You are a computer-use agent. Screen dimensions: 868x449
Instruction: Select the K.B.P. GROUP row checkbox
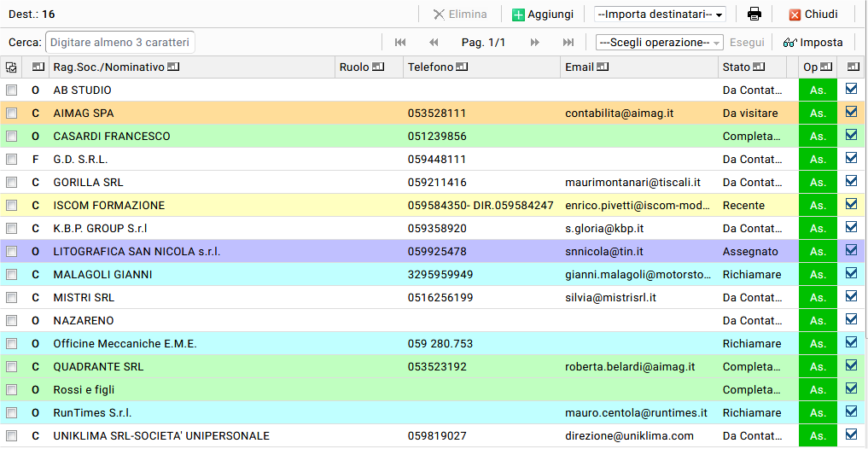pyautogui.click(x=11, y=229)
